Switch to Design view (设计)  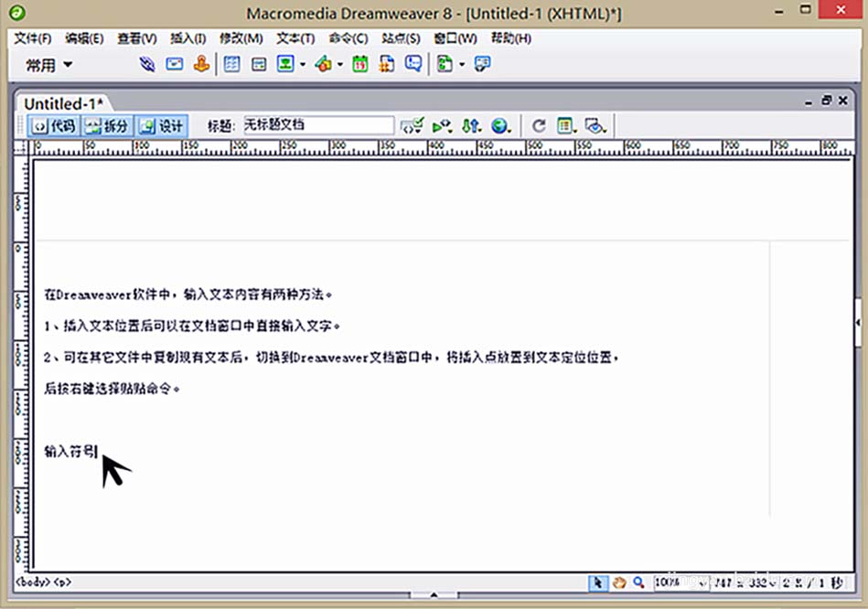click(161, 126)
